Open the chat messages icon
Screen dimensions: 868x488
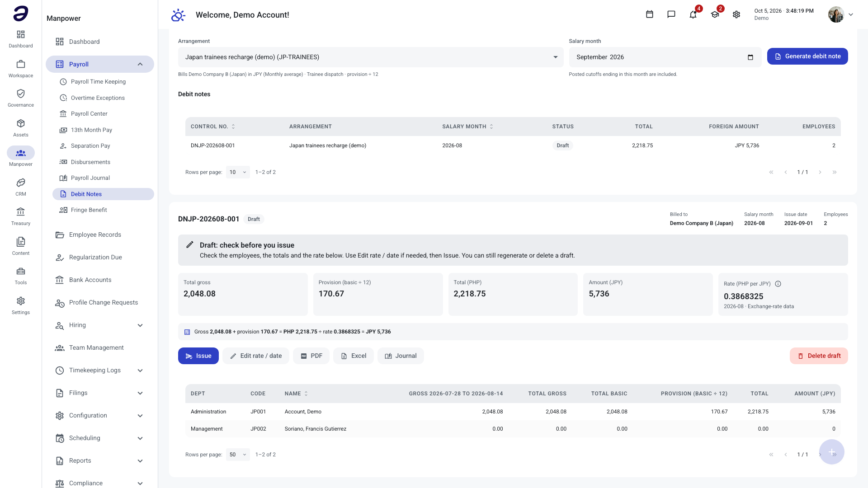(x=671, y=14)
